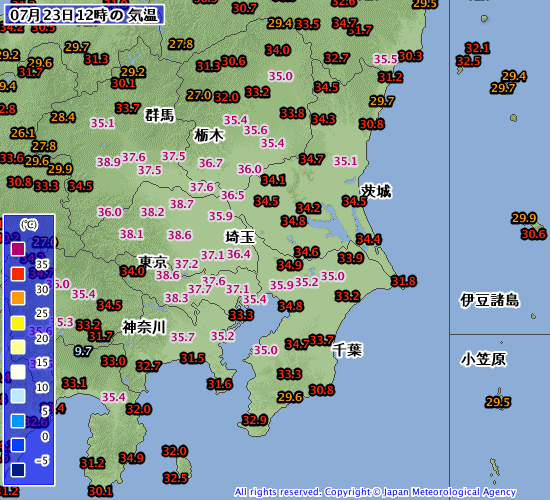Select the orange 25-30°C legend swatch
This screenshot has width=550, height=500.
[18, 298]
